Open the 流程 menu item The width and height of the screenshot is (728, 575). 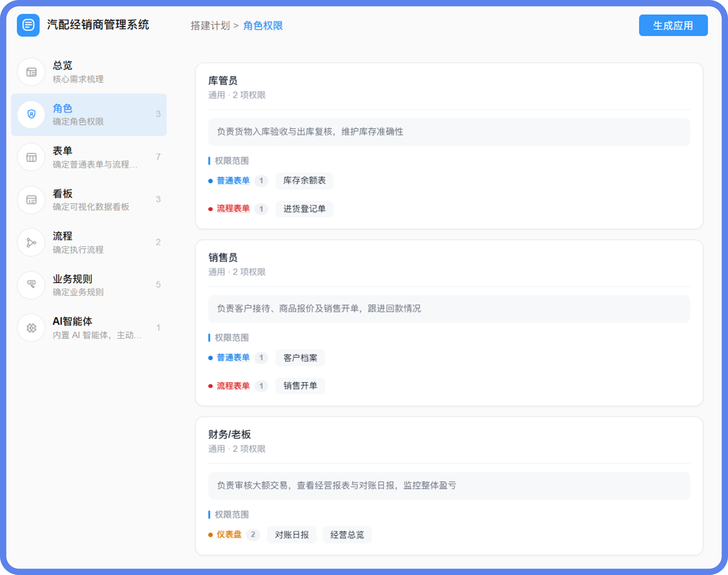89,242
